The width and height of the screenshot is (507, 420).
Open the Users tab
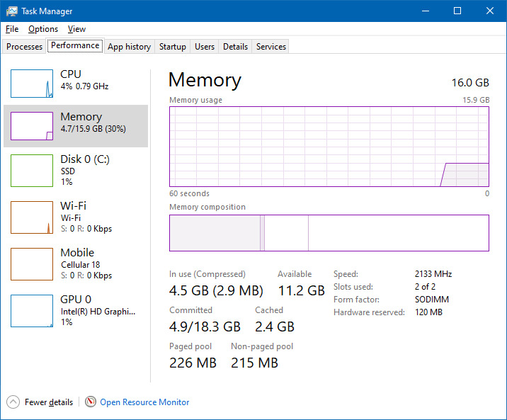(x=205, y=47)
